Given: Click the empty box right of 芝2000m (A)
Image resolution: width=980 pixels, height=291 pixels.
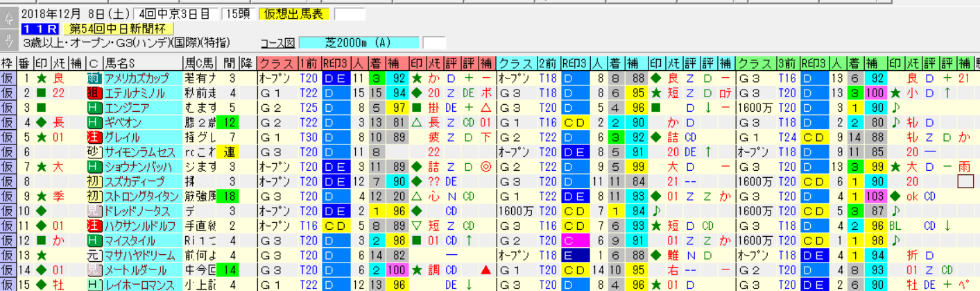Looking at the screenshot, I should point(434,42).
